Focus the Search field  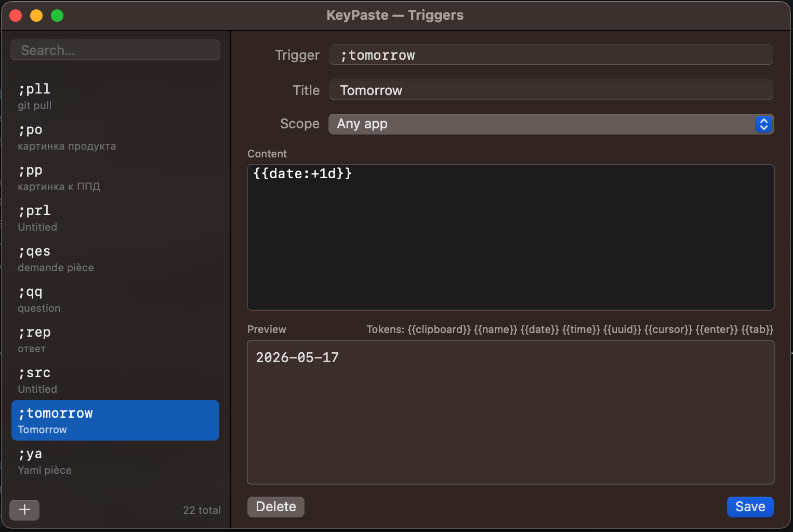tap(115, 50)
